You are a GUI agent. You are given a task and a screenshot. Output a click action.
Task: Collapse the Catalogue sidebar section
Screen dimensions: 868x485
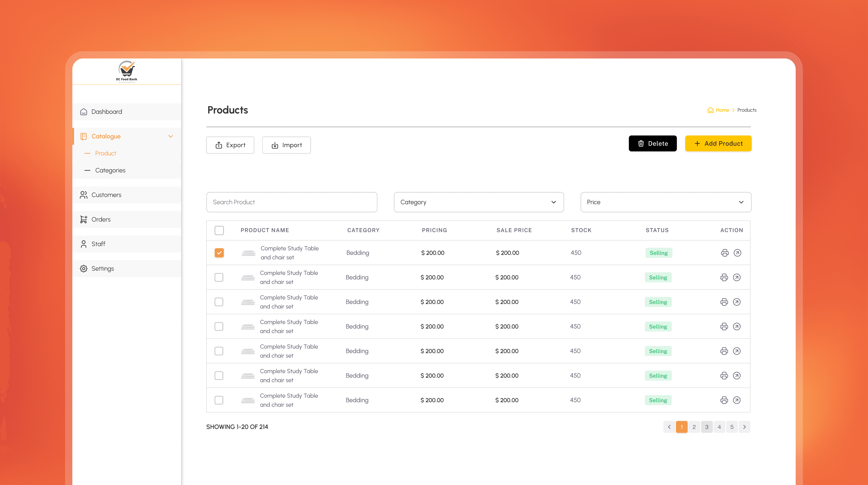170,136
